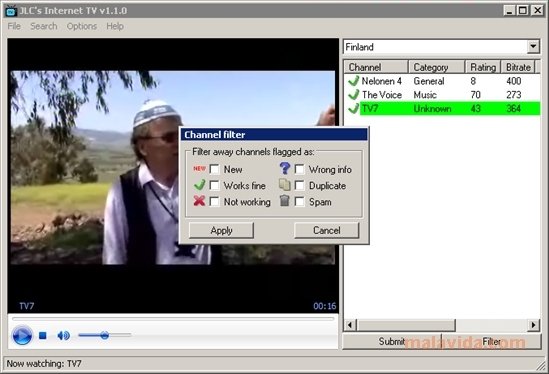Screen dimensions: 549x374
Task: Expand the Finland country dropdown
Action: (533, 47)
